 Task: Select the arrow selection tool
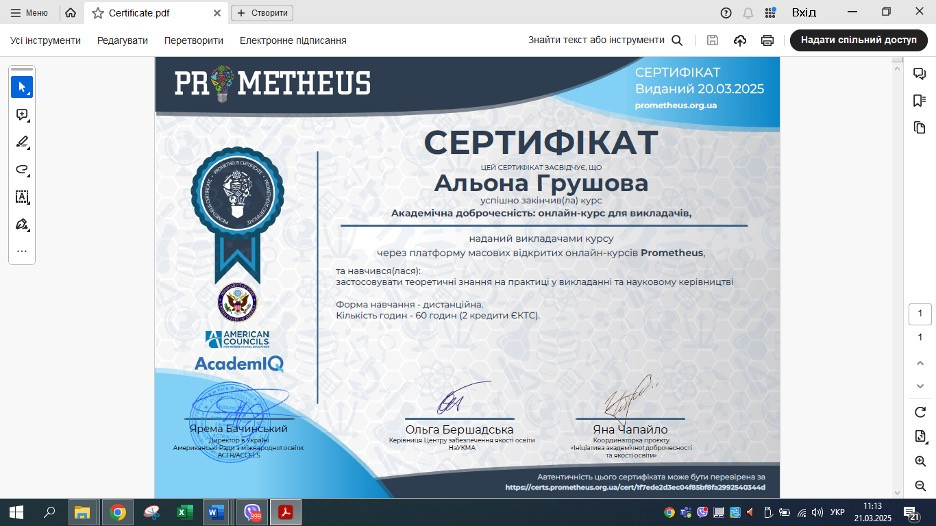click(x=22, y=87)
